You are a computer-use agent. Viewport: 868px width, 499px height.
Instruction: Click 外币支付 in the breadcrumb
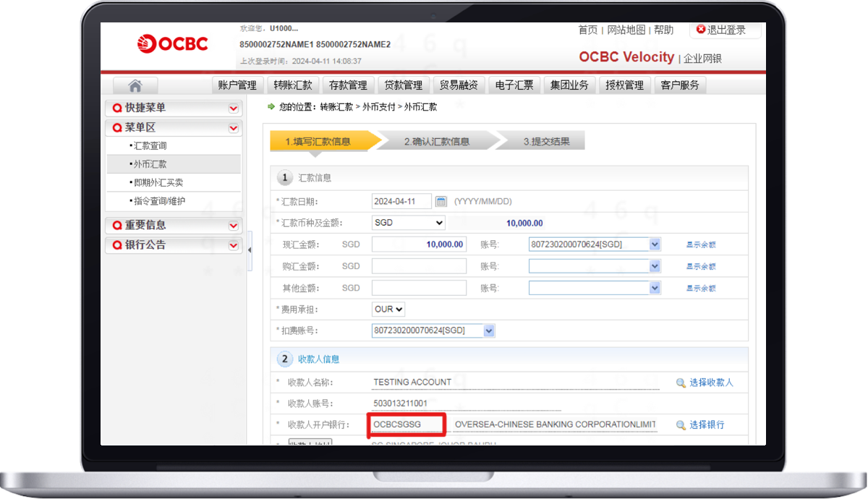click(x=378, y=107)
